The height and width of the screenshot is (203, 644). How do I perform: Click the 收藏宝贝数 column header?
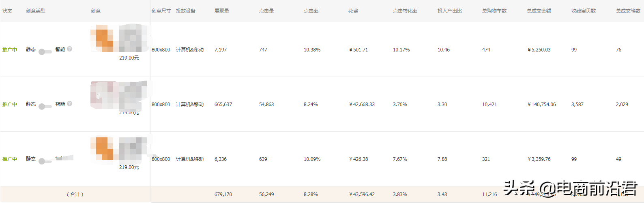click(584, 11)
